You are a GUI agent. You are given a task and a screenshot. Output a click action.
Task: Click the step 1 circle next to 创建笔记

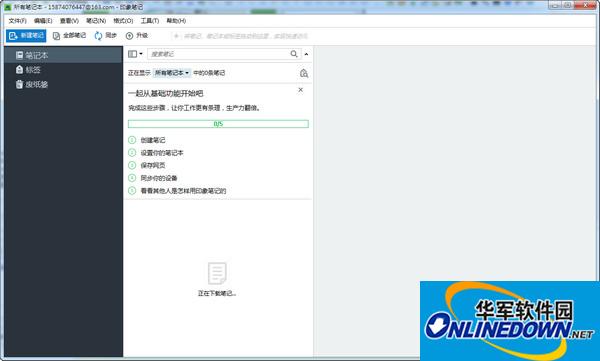[x=132, y=140]
